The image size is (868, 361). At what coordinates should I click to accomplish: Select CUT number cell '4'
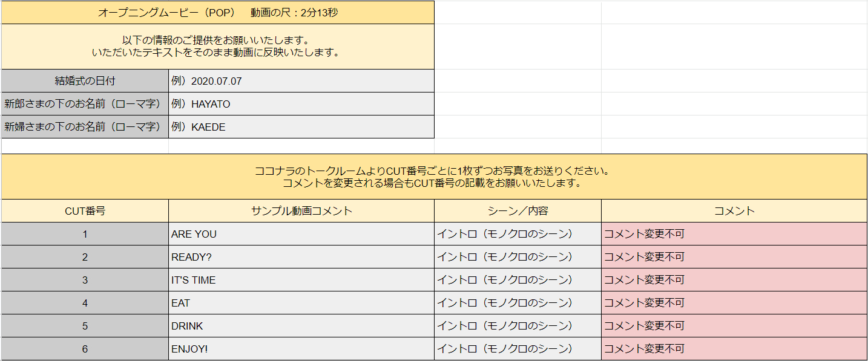[85, 303]
